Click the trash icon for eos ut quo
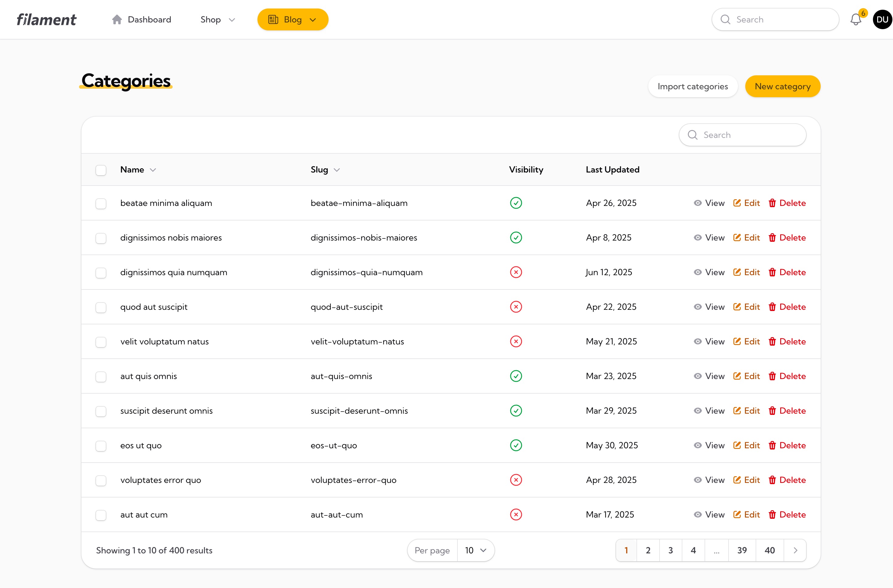The height and width of the screenshot is (588, 893). click(x=772, y=446)
